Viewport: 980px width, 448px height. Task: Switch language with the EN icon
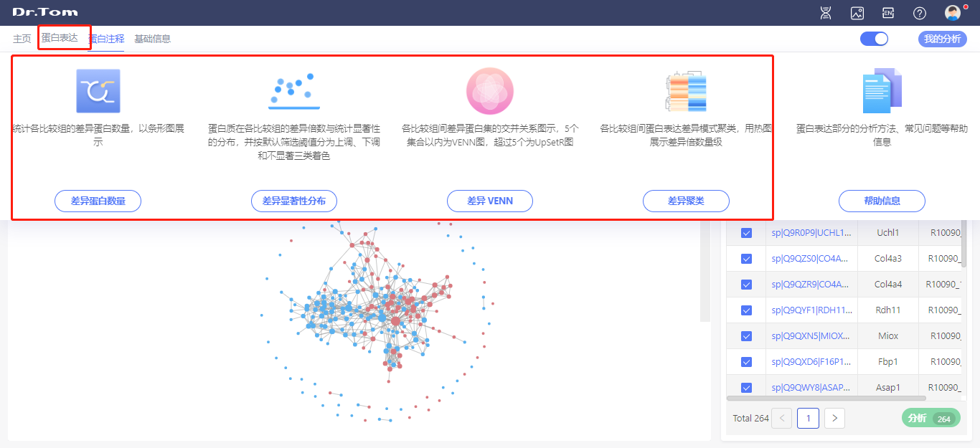(x=888, y=13)
